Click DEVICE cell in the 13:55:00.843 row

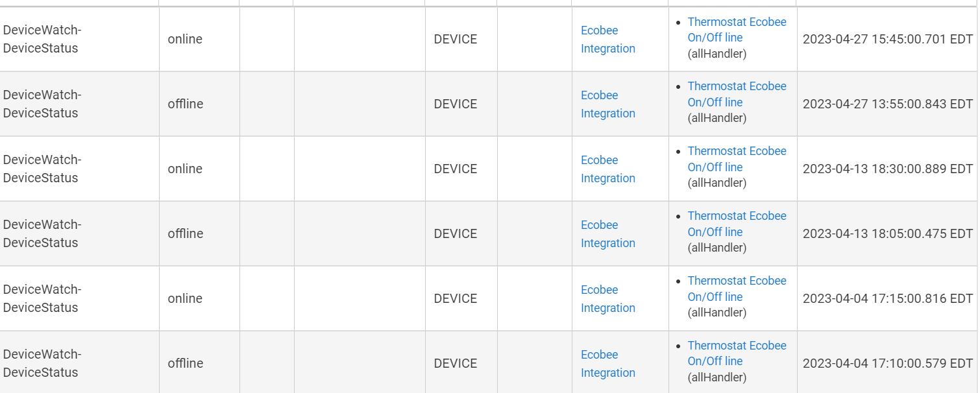point(456,104)
